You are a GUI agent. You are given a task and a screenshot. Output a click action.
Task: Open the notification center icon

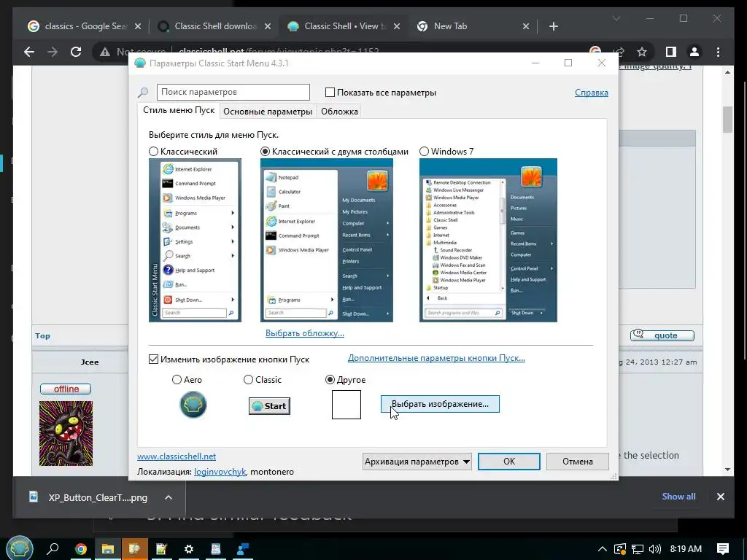coord(722,549)
